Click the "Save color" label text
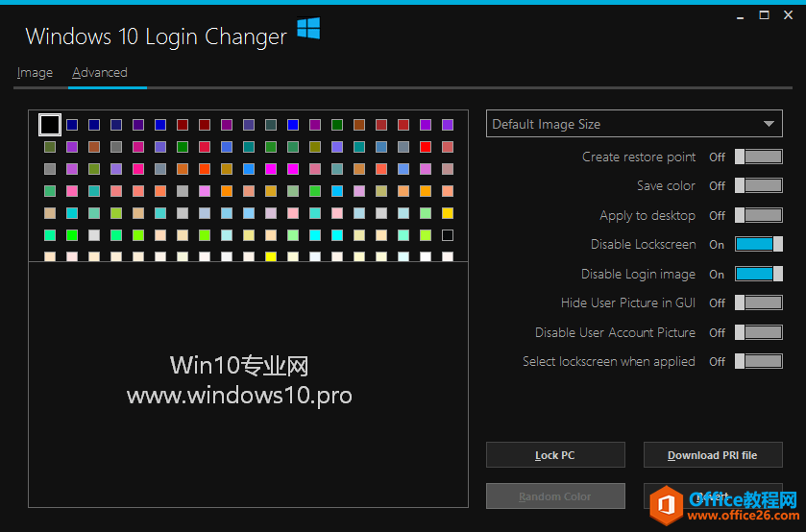Image resolution: width=806 pixels, height=532 pixels. tap(666, 185)
